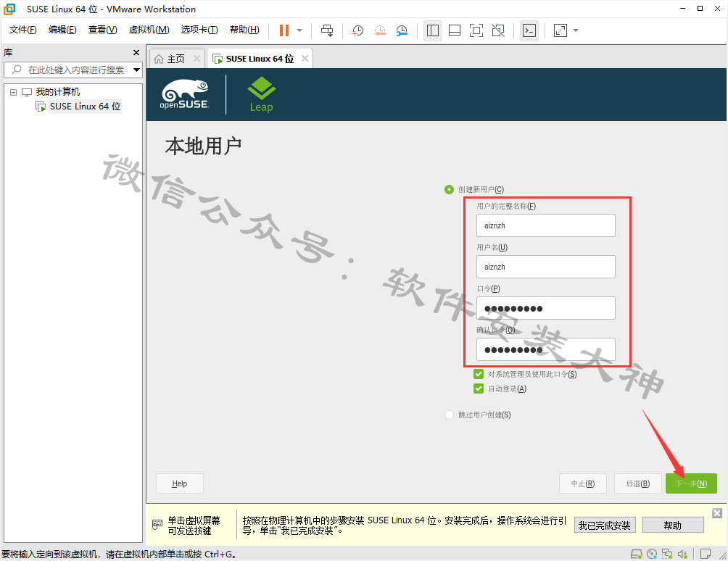Toggle the thumbnail bar view icon
The width and height of the screenshot is (728, 561).
tap(455, 30)
